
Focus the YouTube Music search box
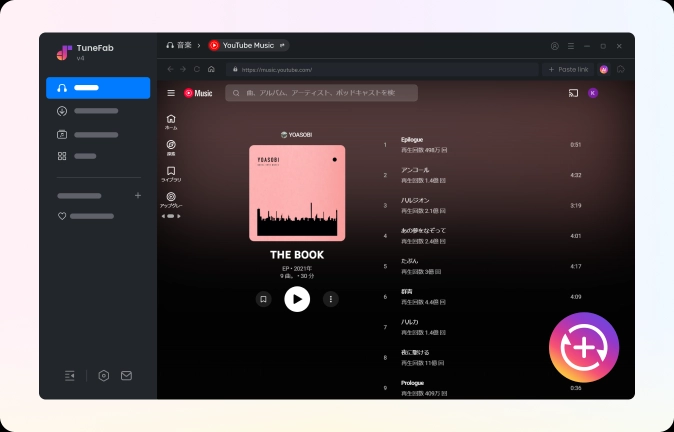click(322, 93)
